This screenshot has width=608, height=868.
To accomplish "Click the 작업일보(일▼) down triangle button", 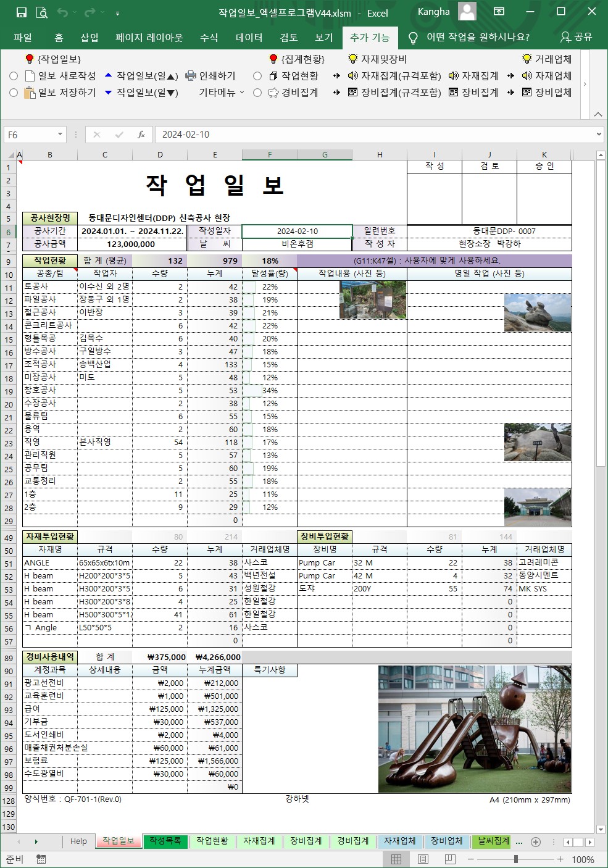I will click(x=108, y=93).
